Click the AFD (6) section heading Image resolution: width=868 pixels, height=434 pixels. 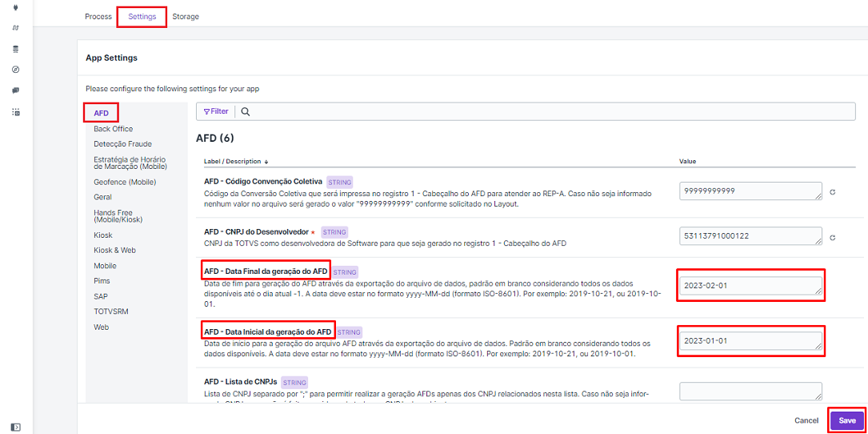coord(216,138)
